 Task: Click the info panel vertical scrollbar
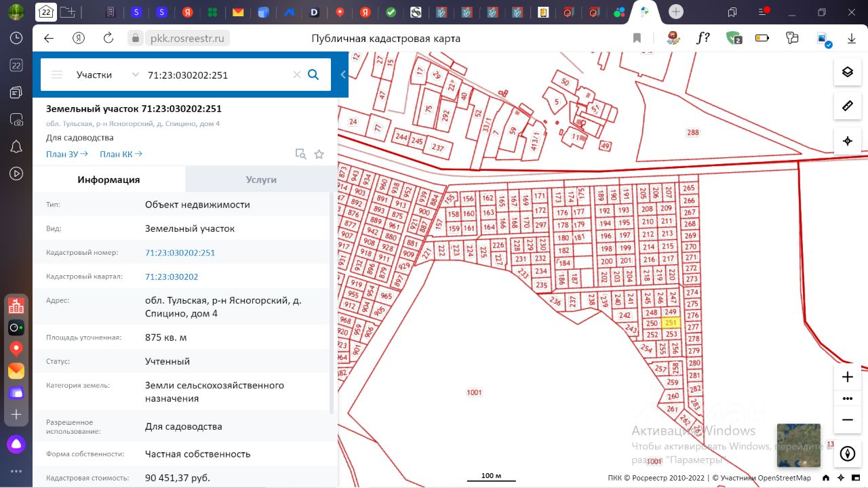click(x=332, y=303)
